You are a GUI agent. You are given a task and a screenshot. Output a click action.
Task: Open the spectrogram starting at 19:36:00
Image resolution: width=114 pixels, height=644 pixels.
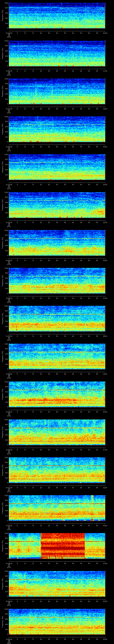(x=57, y=281)
